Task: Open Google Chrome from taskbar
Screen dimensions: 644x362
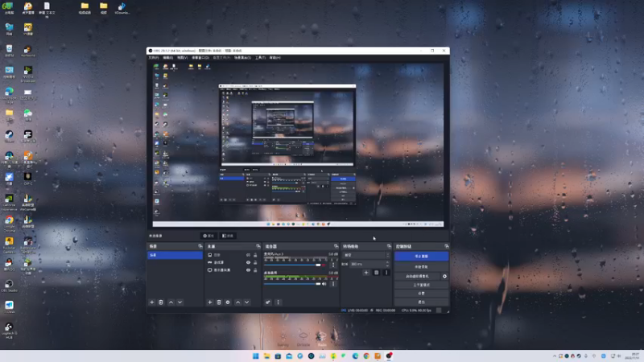Action: coord(366,356)
